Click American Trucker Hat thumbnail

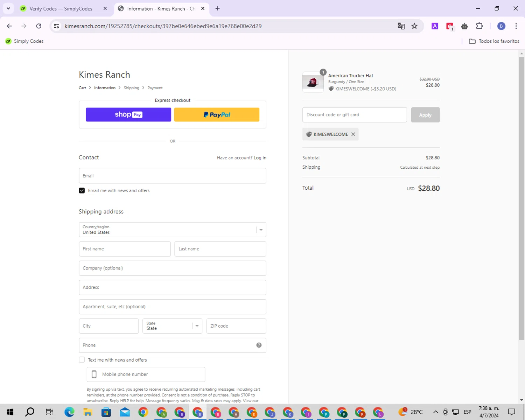313,82
